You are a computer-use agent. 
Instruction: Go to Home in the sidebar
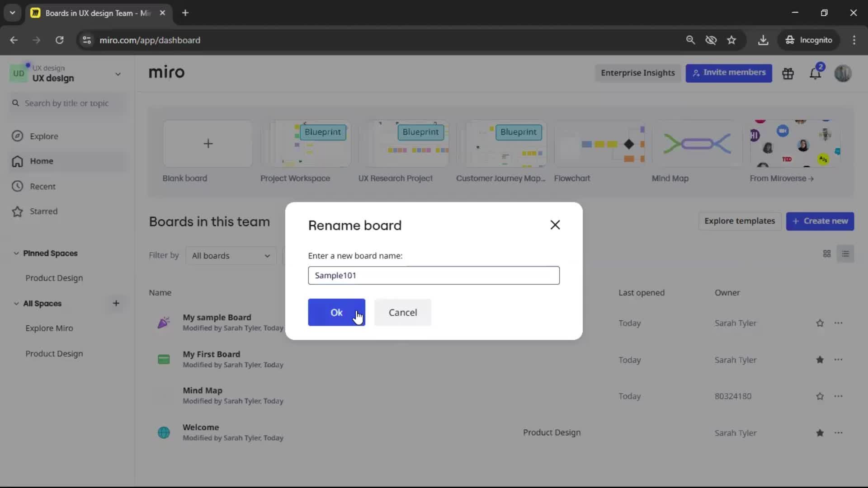[x=42, y=161]
